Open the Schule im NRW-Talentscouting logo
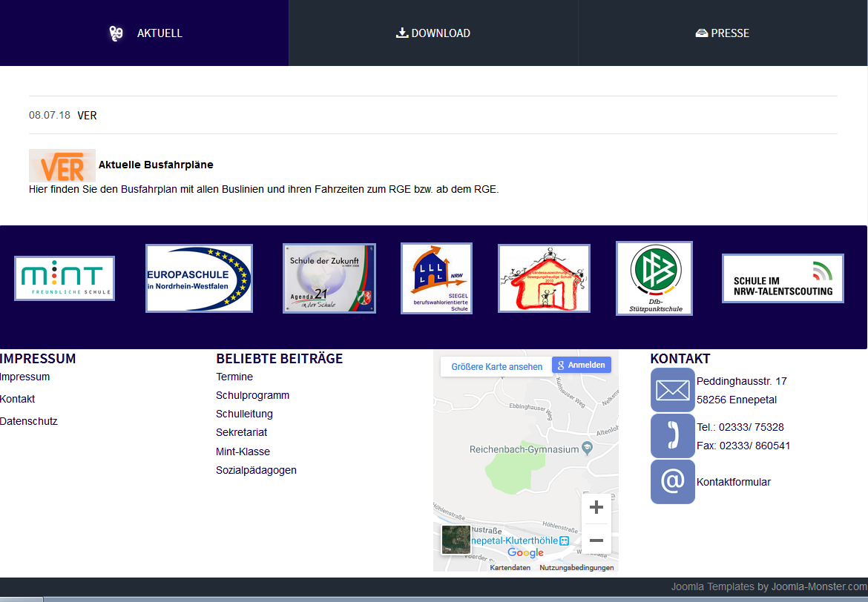 click(783, 278)
